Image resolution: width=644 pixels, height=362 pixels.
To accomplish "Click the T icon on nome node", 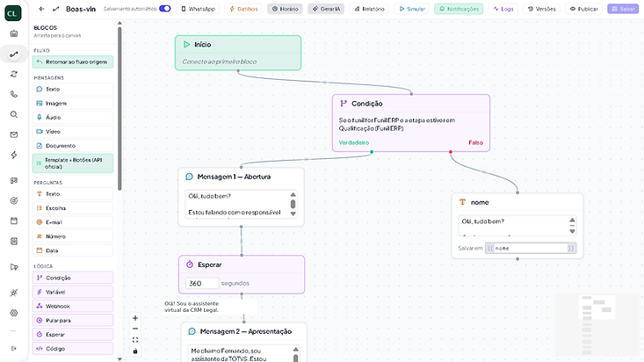I will [462, 202].
